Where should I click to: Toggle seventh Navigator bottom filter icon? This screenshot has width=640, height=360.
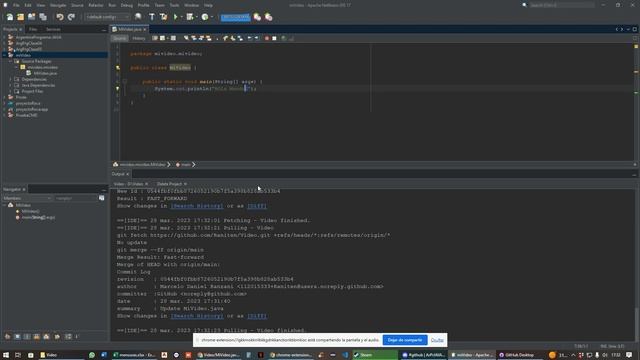[x=68, y=336]
